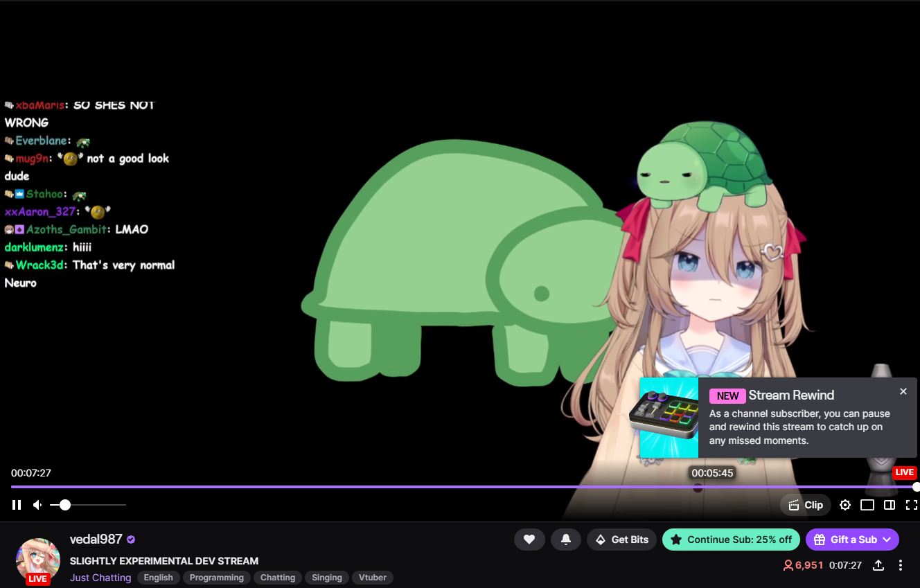Open the vedal987 channel name link
The image size is (920, 588).
coord(96,540)
